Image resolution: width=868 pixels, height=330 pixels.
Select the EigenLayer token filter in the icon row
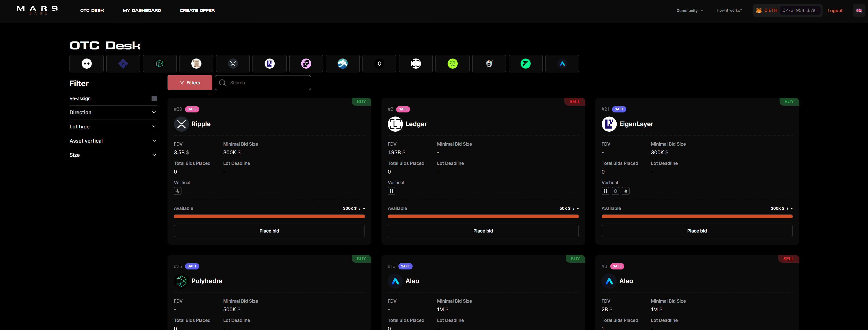click(270, 64)
